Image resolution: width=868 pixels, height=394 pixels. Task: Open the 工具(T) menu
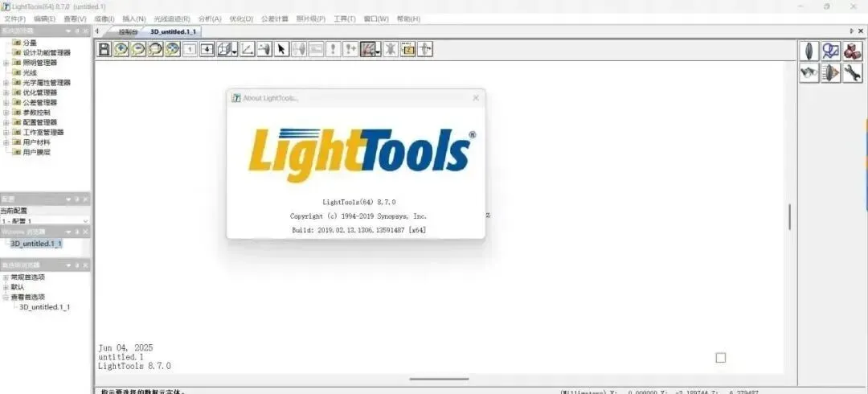(344, 18)
